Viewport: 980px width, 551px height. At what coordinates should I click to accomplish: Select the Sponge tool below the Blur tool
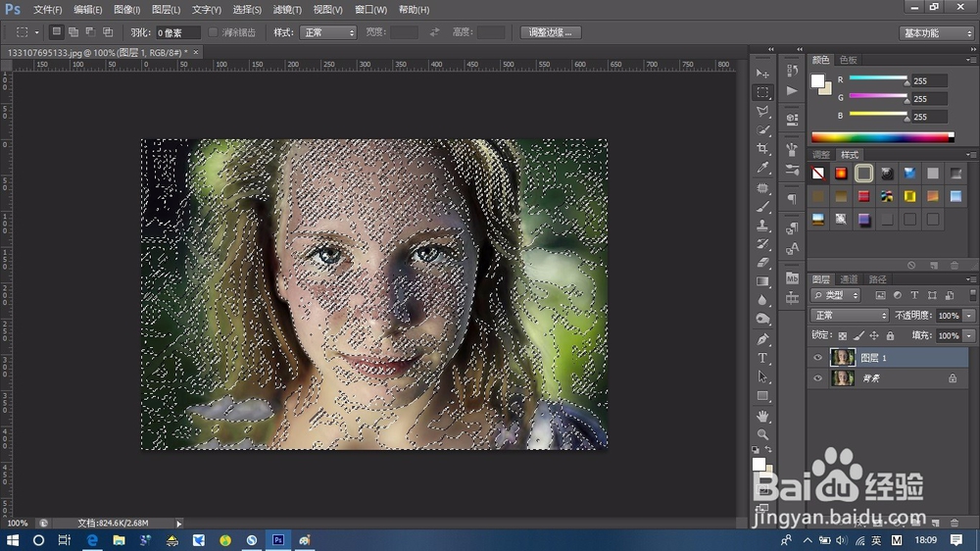(x=762, y=319)
